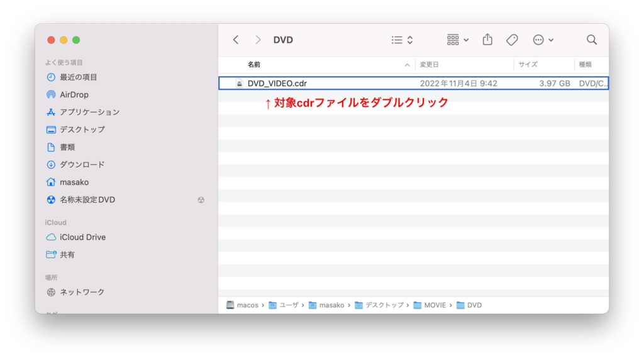This screenshot has height=360, width=644.
Task: Click デスクトップ in the path bar
Action: click(379, 305)
